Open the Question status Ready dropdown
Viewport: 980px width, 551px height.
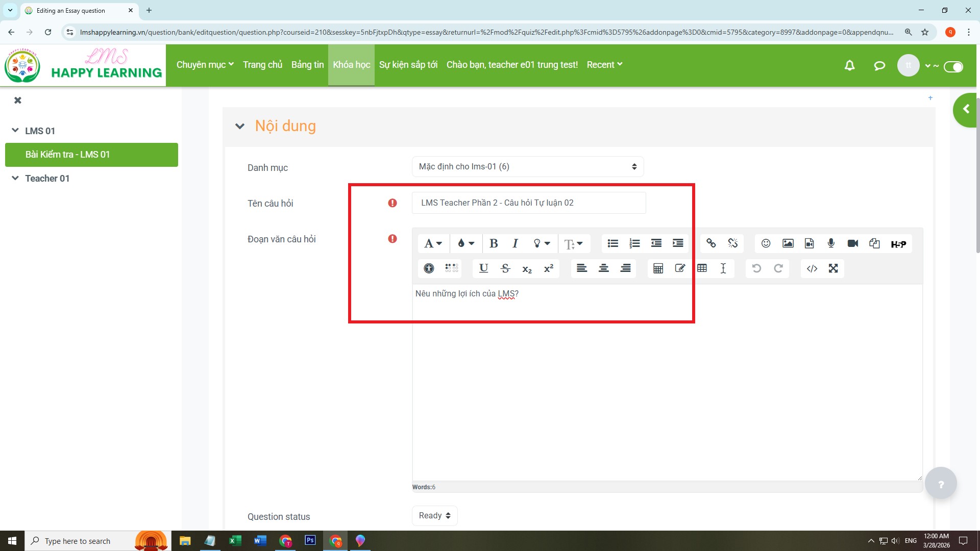pos(434,516)
